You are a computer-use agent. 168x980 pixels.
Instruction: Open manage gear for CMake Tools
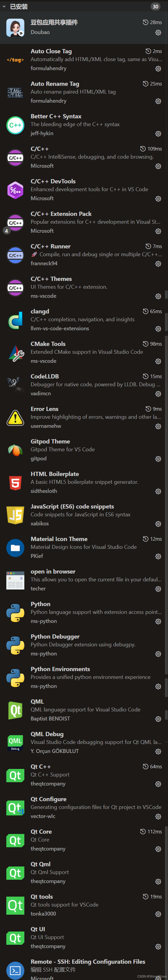[x=158, y=361]
